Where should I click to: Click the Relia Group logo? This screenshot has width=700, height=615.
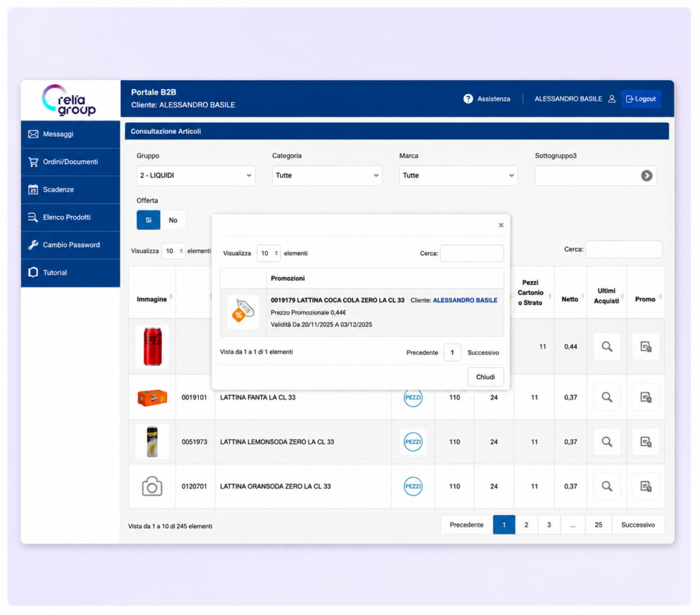(69, 100)
